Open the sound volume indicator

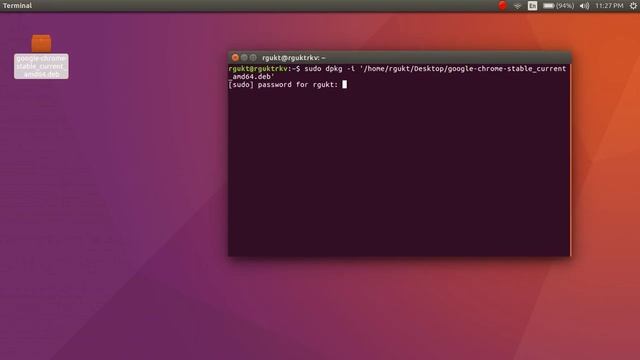point(584,6)
